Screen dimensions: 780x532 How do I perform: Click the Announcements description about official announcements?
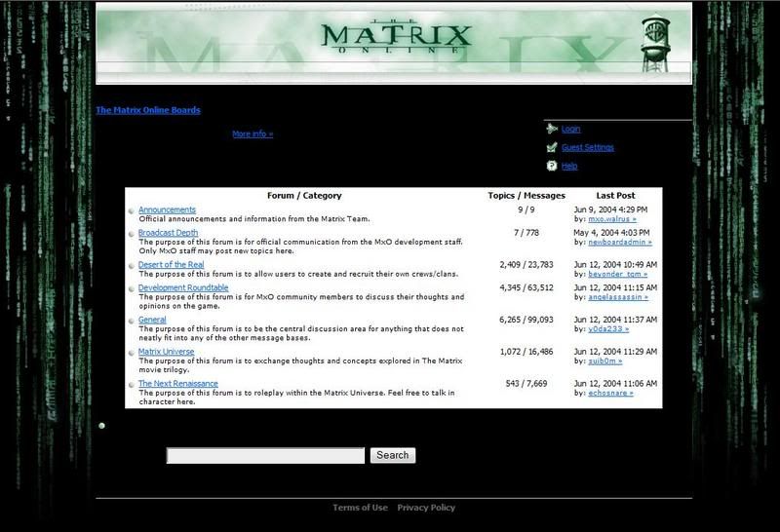click(x=254, y=219)
